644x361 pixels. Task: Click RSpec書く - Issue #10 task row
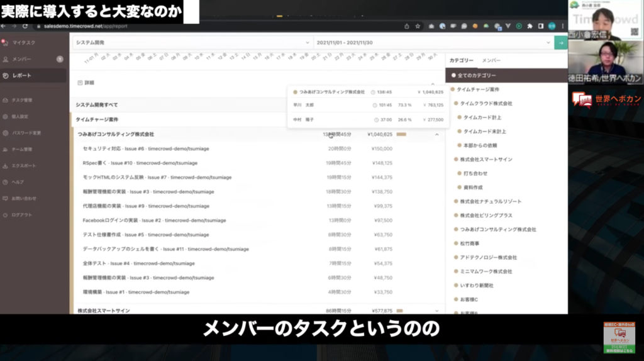pyautogui.click(x=258, y=163)
